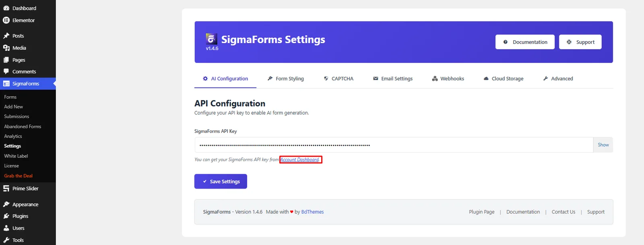Save Settings for API configuration
Screen dimensions: 644x245
point(221,181)
